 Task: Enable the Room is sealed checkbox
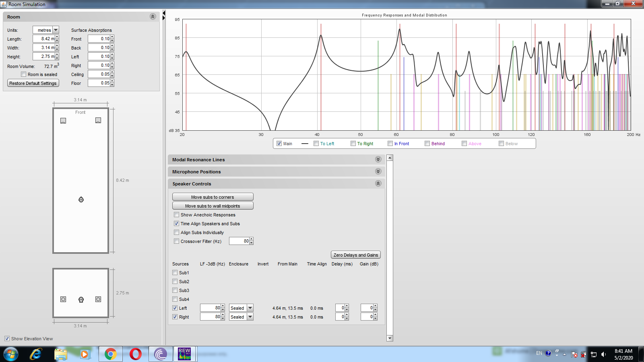(x=24, y=74)
